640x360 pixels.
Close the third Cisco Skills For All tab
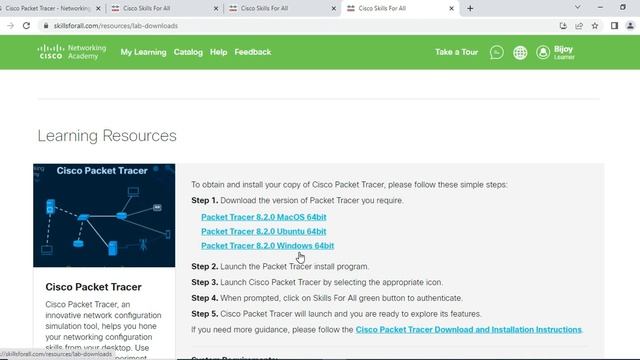333,8
